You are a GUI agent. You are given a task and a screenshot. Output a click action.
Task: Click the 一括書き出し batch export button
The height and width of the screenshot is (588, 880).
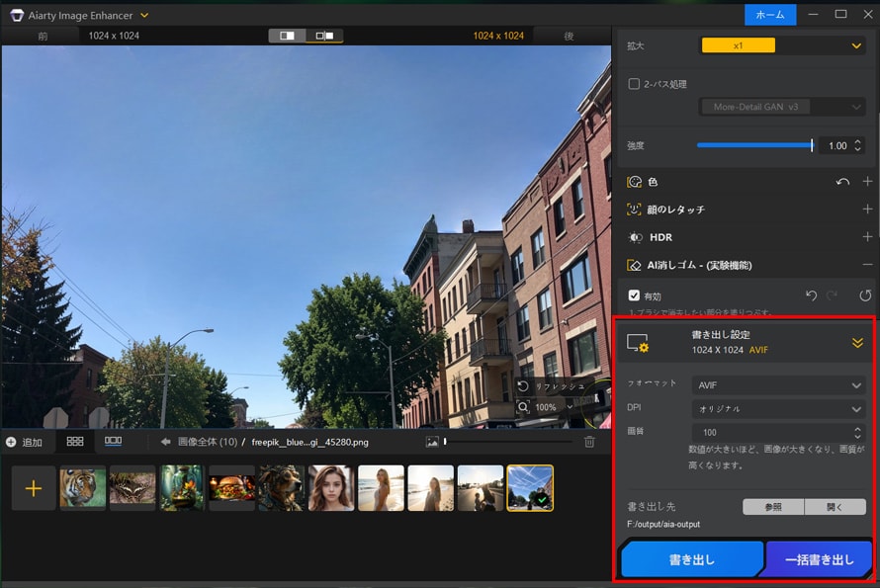tap(818, 558)
